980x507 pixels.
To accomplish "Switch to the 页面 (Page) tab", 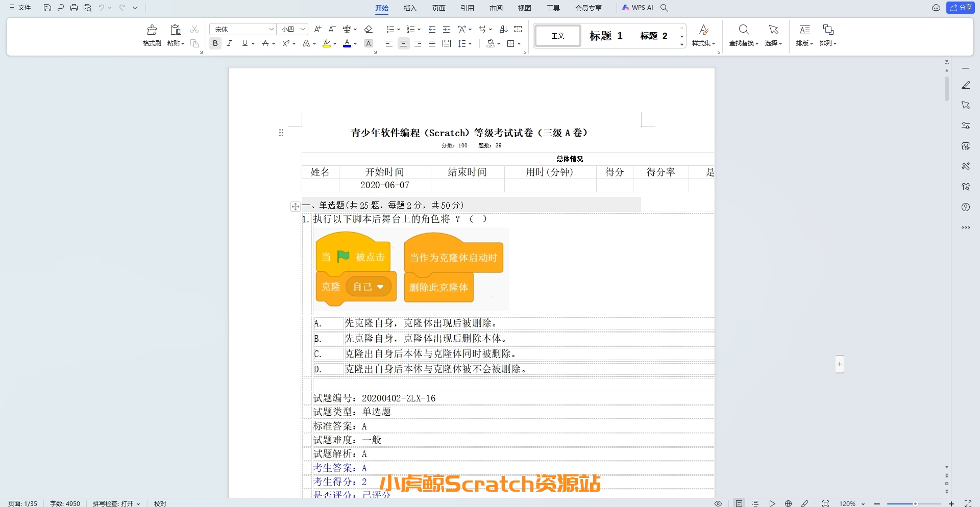I will 439,8.
